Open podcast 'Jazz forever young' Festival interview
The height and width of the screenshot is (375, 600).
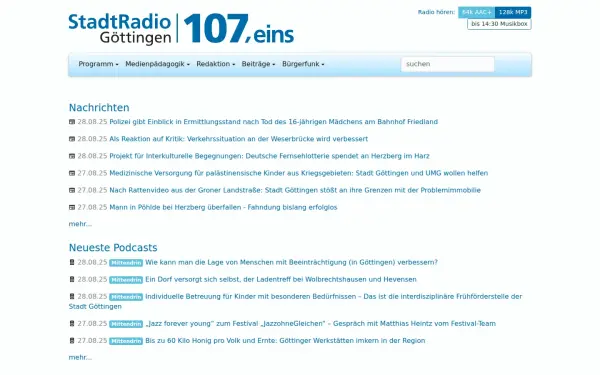[x=321, y=324]
